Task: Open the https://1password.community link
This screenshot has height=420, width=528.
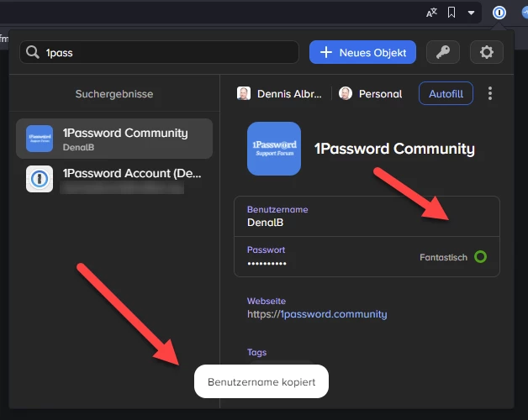Action: pyautogui.click(x=317, y=314)
